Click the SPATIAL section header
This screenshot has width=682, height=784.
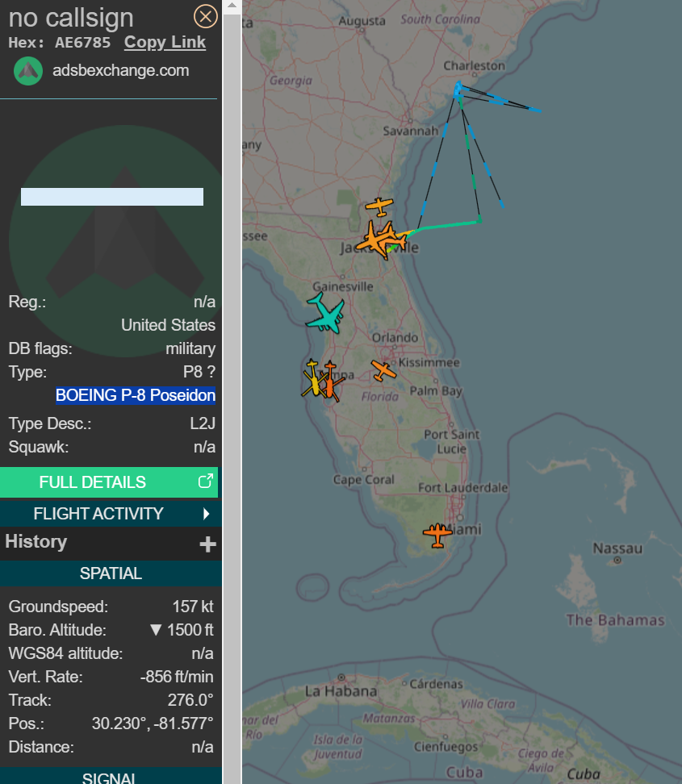(111, 573)
